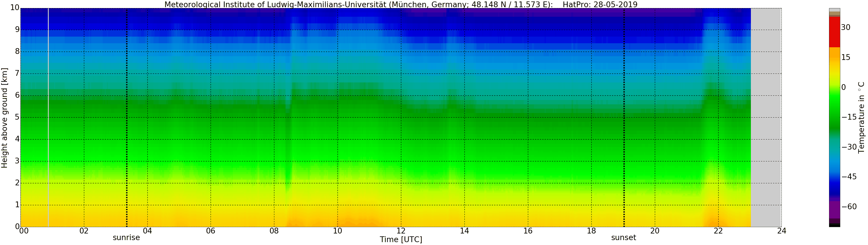Click the gray no-data region after 23 UTC
The width and height of the screenshot is (868, 245).
(x=766, y=117)
